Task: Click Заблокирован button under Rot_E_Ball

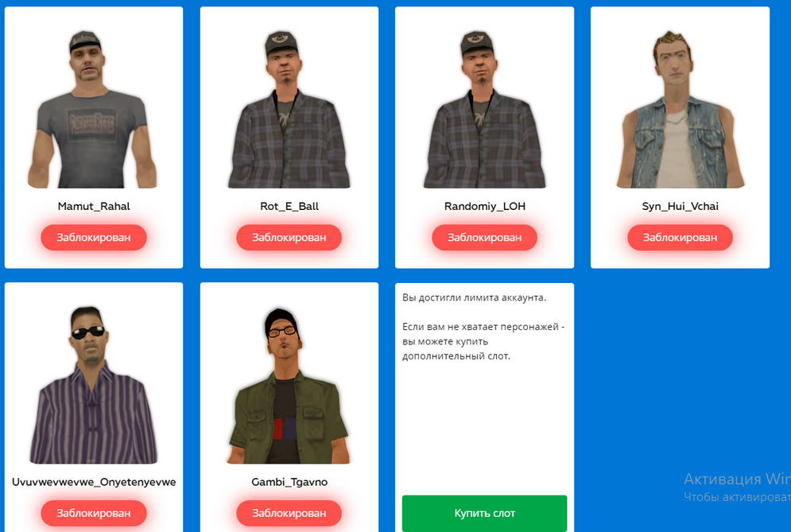Action: pos(289,238)
